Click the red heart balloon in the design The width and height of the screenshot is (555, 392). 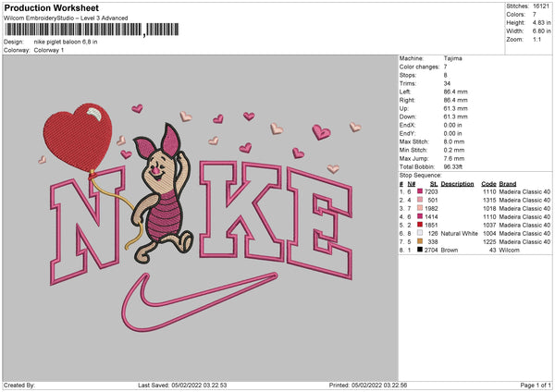coord(78,136)
